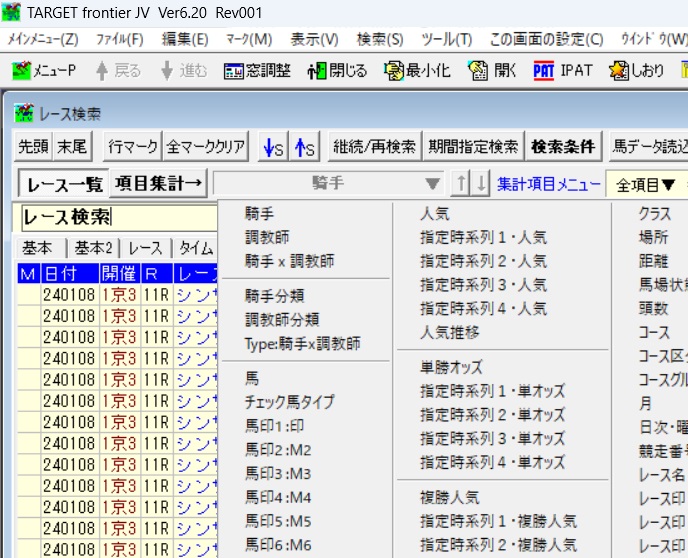This screenshot has width=688, height=558.
Task: Click the 末尾 button
Action: pos(72,147)
